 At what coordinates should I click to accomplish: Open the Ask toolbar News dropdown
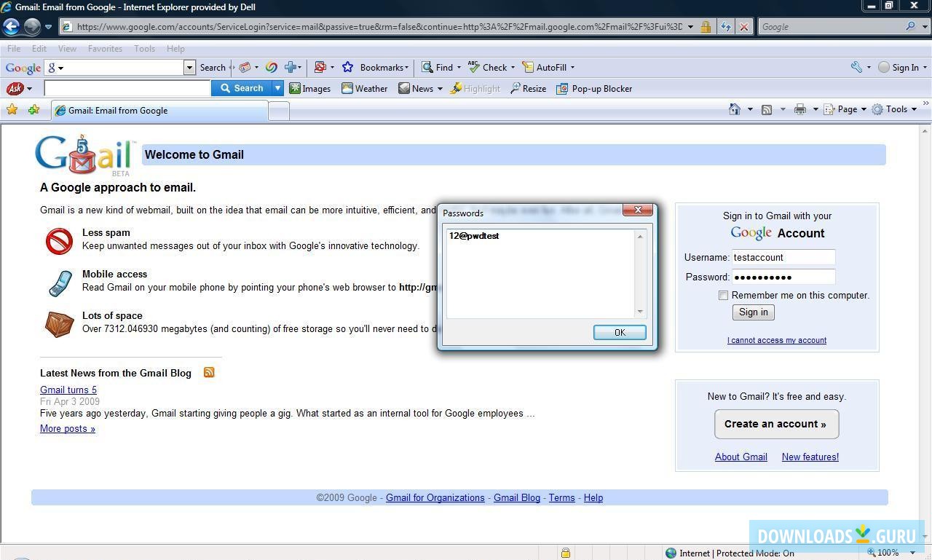point(440,89)
